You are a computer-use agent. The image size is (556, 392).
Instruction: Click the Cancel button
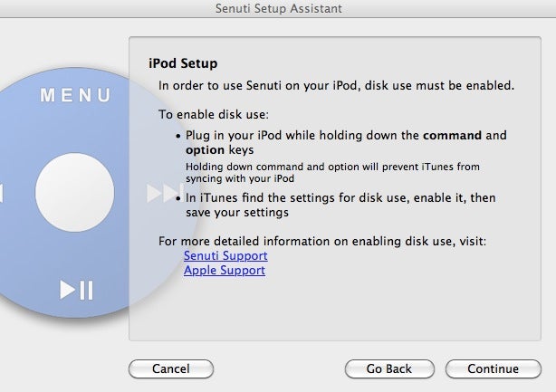(x=171, y=368)
